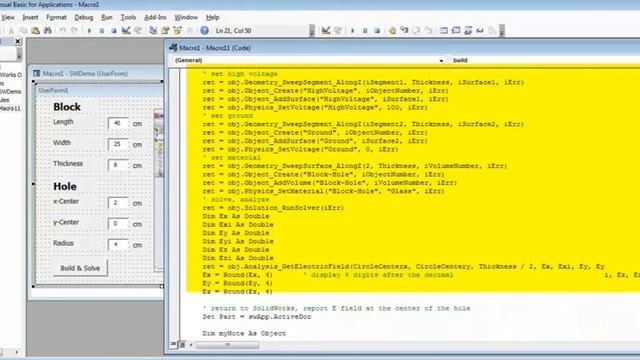Click the Step Into icon in the Debug toolbar

[404, 31]
